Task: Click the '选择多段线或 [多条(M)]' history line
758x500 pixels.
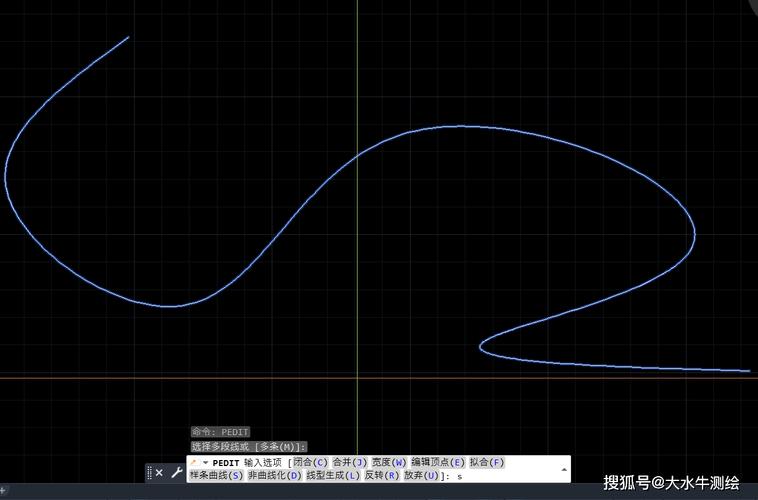Action: tap(249, 446)
